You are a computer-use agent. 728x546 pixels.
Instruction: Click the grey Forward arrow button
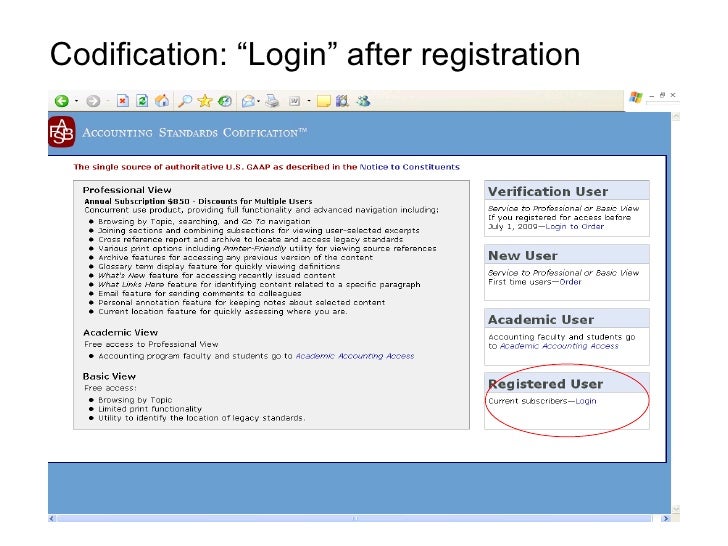[93, 101]
